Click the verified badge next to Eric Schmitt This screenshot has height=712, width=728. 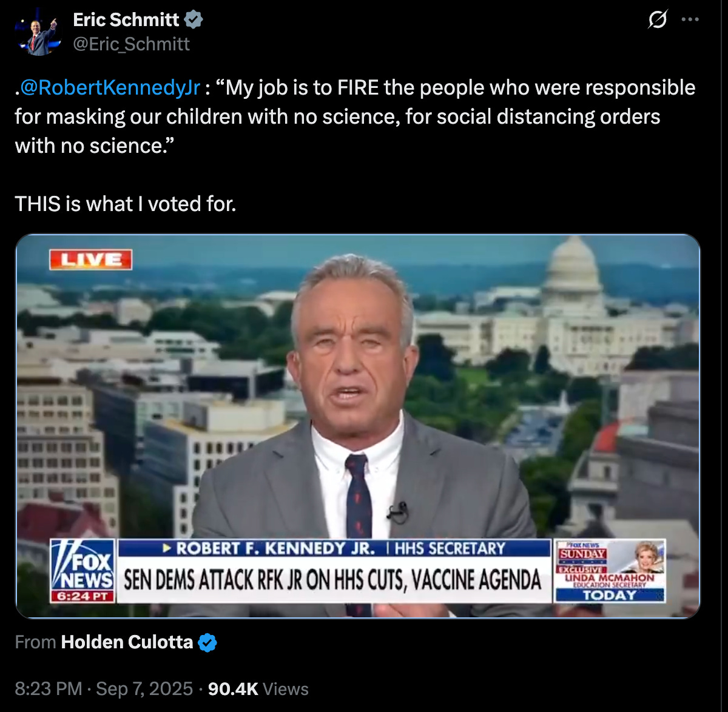pyautogui.click(x=194, y=19)
